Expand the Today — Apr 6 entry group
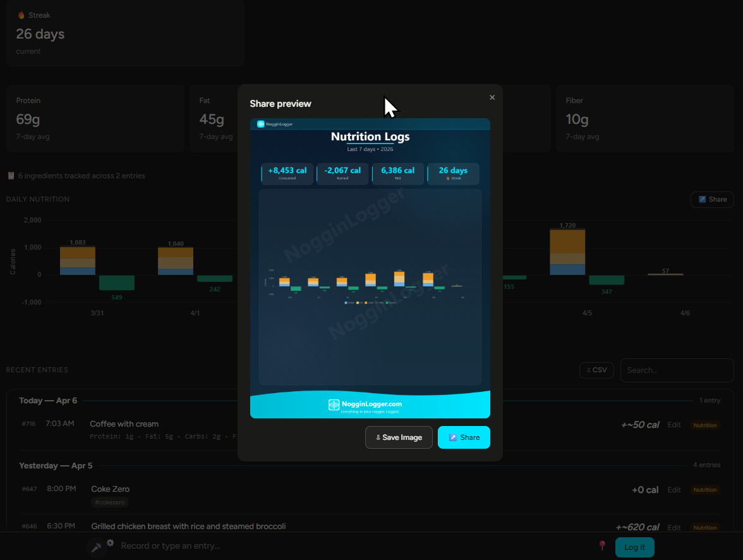This screenshot has width=743, height=560. (47, 400)
